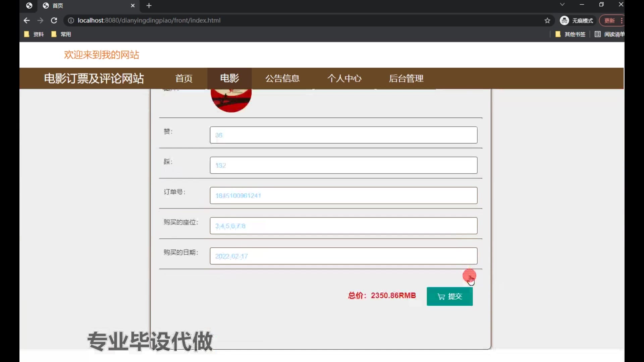The height and width of the screenshot is (362, 644).
Task: Open the 常用 bookmarks folder
Action: point(61,34)
